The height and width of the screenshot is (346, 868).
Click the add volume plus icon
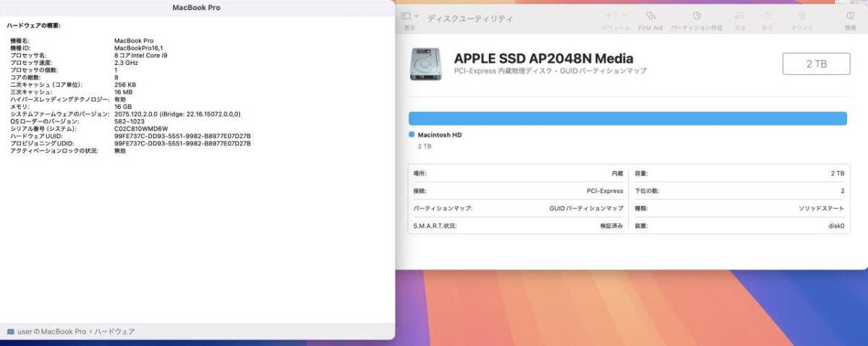pos(608,15)
